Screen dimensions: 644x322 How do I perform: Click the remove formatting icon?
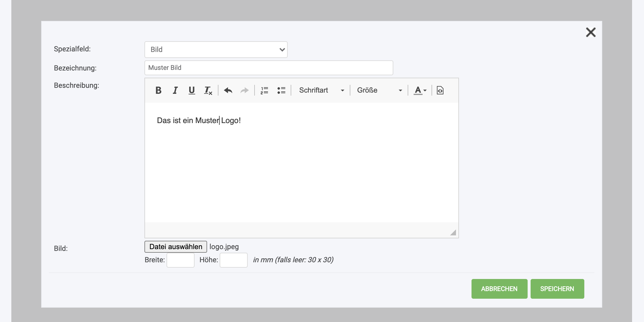pos(208,90)
